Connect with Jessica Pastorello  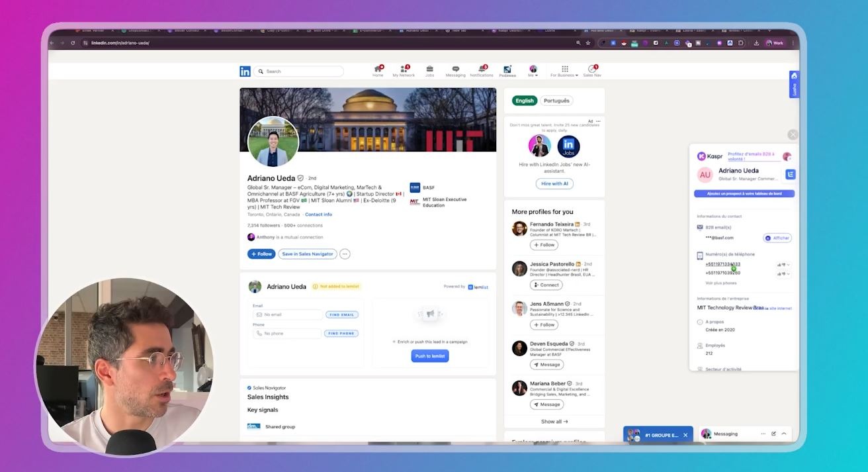546,285
